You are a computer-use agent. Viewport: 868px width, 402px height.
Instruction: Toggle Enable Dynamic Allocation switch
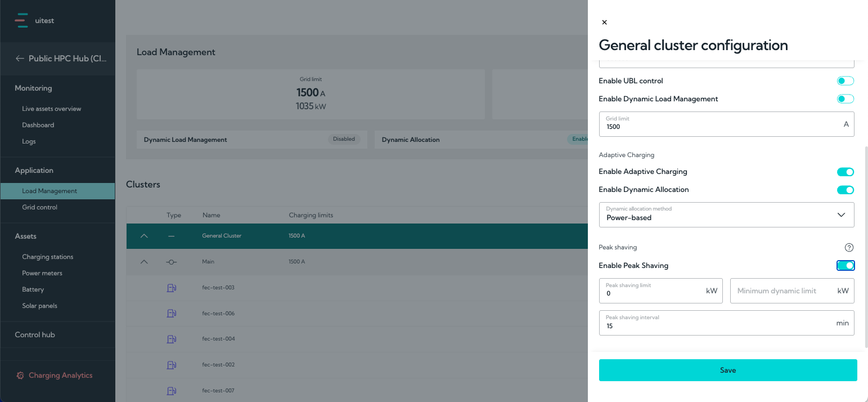pyautogui.click(x=845, y=190)
